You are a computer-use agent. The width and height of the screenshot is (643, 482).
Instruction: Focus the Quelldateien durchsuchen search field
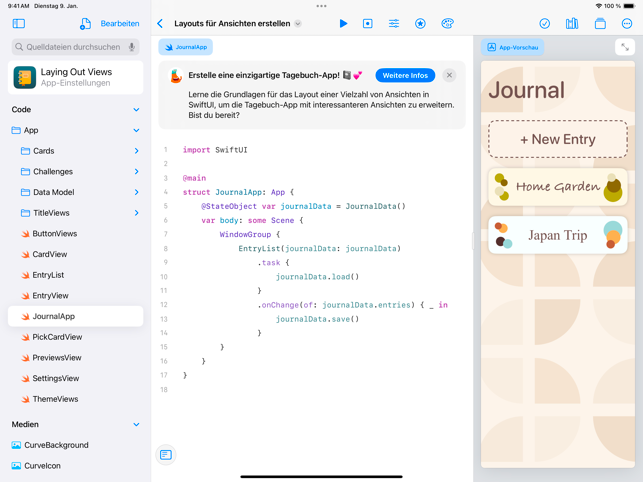pos(75,47)
